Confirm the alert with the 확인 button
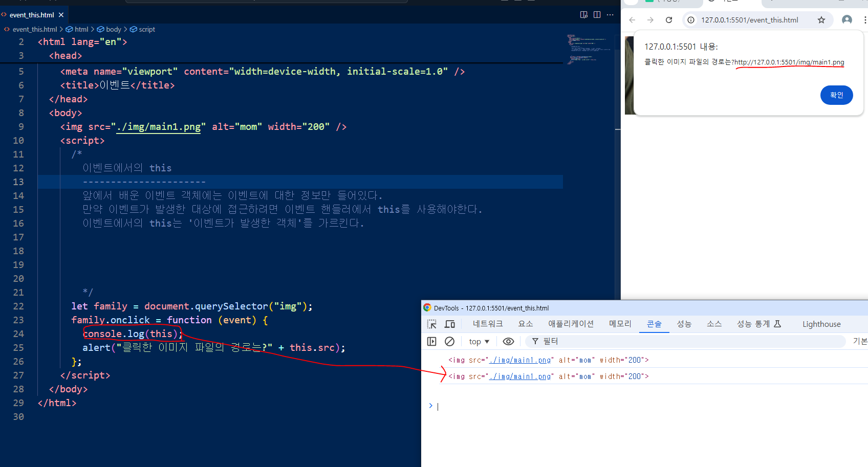 836,95
